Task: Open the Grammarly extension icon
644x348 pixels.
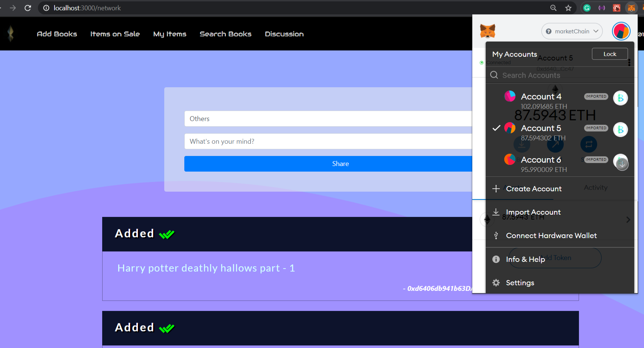Action: pyautogui.click(x=587, y=8)
